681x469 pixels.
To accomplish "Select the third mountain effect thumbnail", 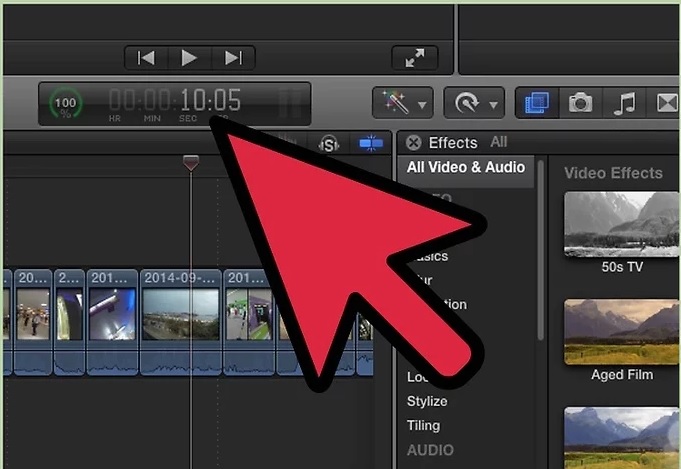I will click(621, 438).
